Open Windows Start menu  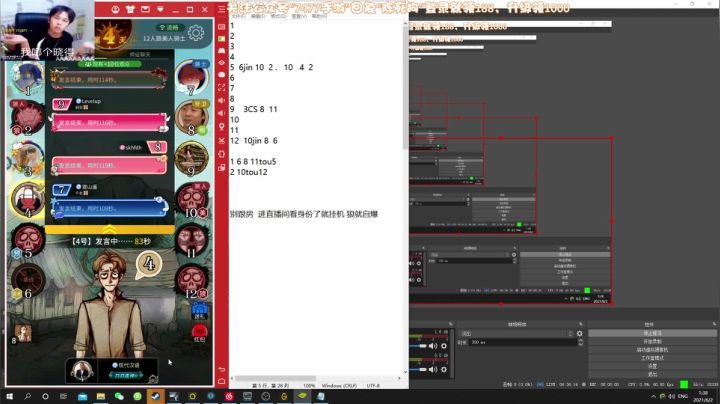(9, 396)
